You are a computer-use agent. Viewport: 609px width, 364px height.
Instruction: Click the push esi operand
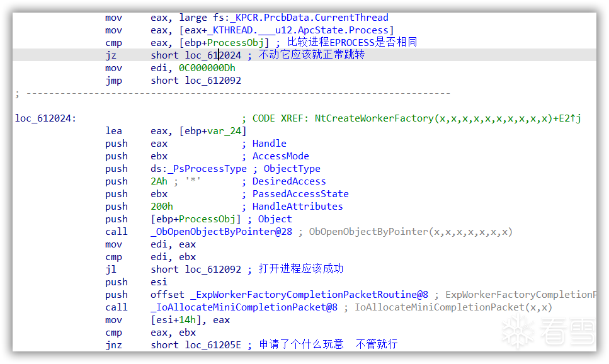point(159,282)
